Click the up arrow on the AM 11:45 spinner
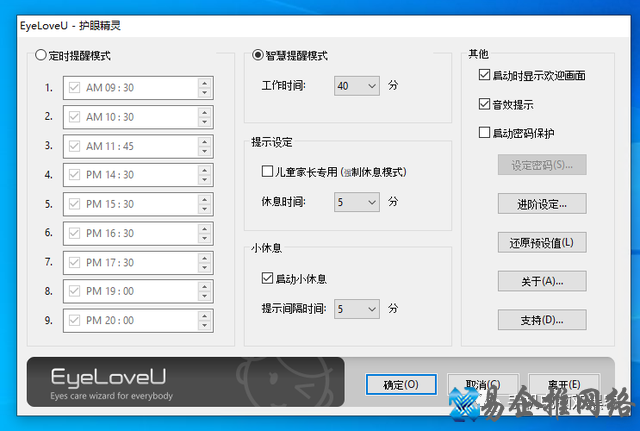640x431 pixels. (x=204, y=141)
